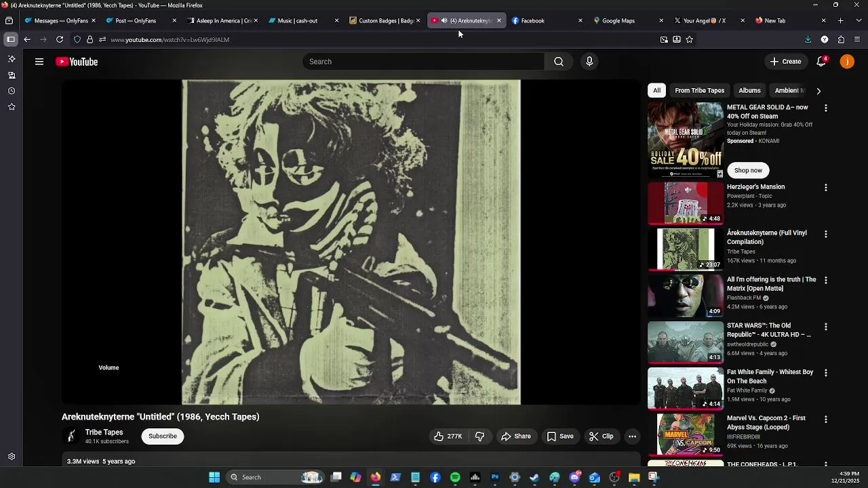Open options for Marvel Vs. Capcom 2 video
868x488 pixels.
click(825, 419)
